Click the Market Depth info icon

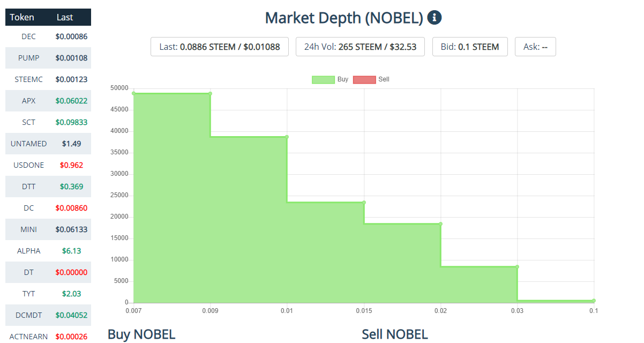[x=435, y=18]
